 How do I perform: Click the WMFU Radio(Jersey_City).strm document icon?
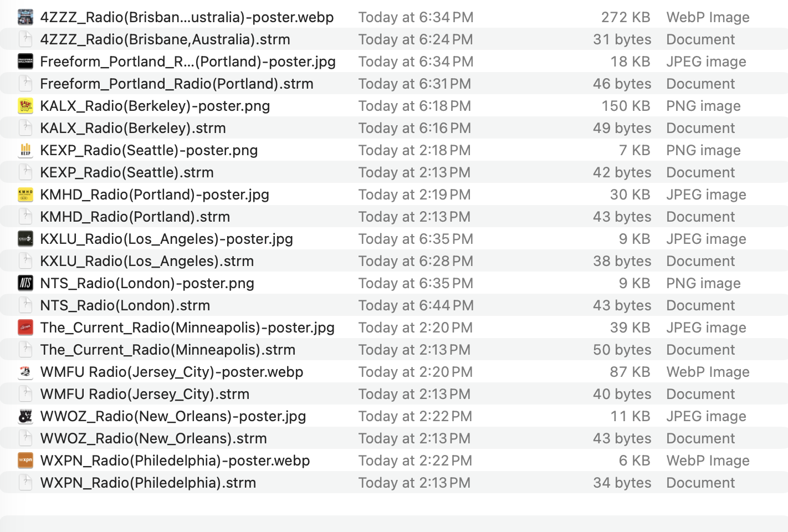tap(25, 394)
